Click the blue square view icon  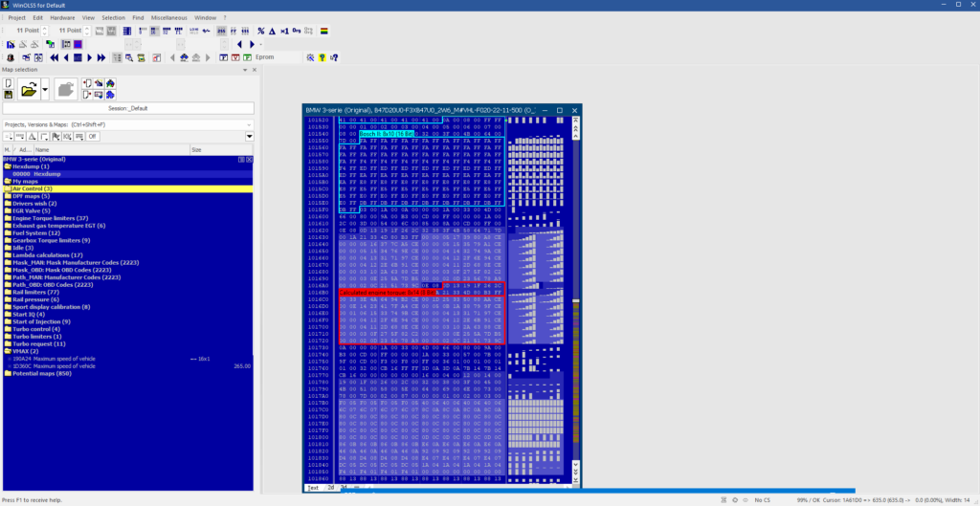click(78, 44)
